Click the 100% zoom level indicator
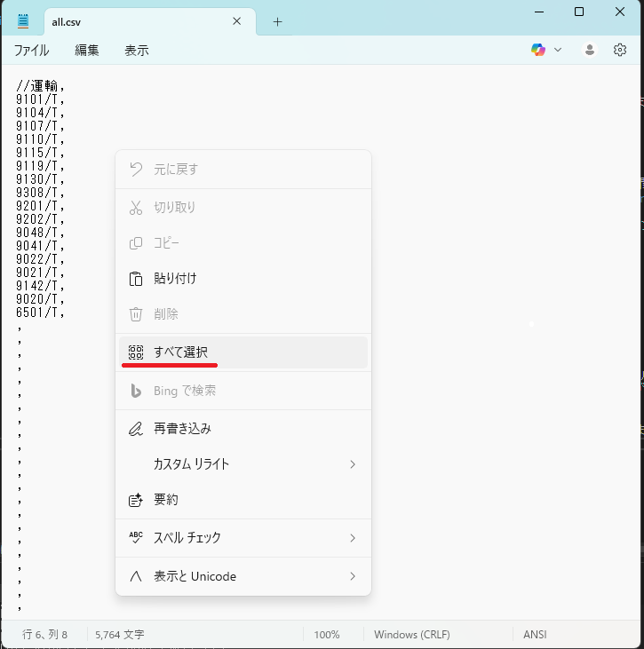The height and width of the screenshot is (649, 644). (x=327, y=635)
